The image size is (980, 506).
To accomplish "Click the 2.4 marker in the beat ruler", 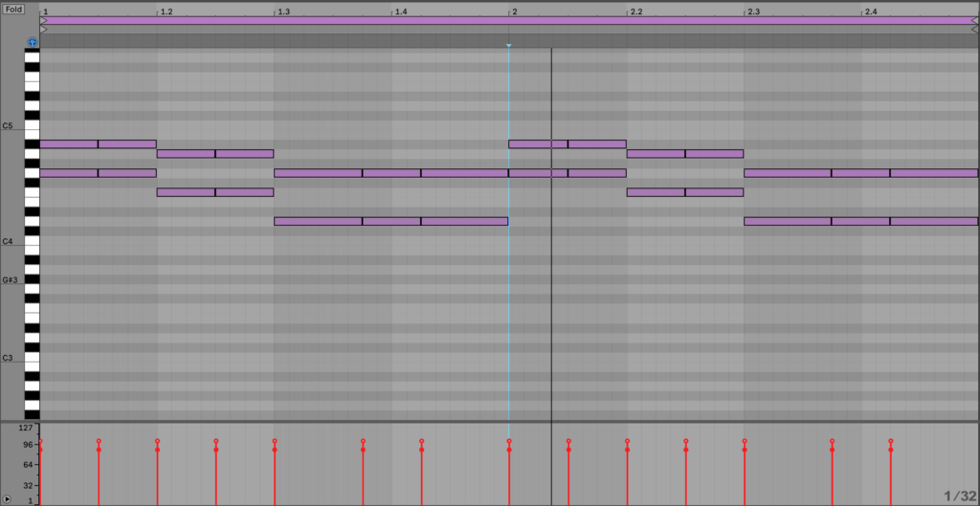I will click(x=870, y=11).
